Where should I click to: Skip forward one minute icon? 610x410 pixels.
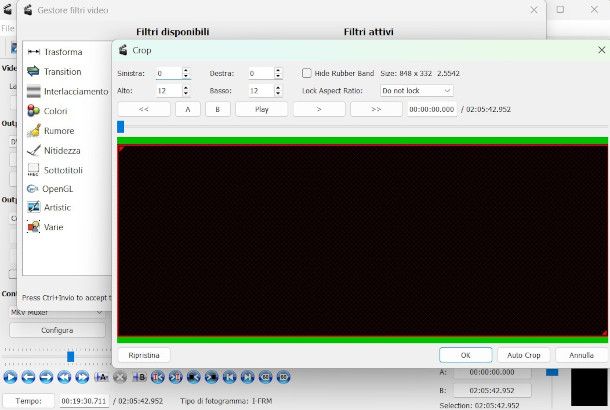[284, 377]
